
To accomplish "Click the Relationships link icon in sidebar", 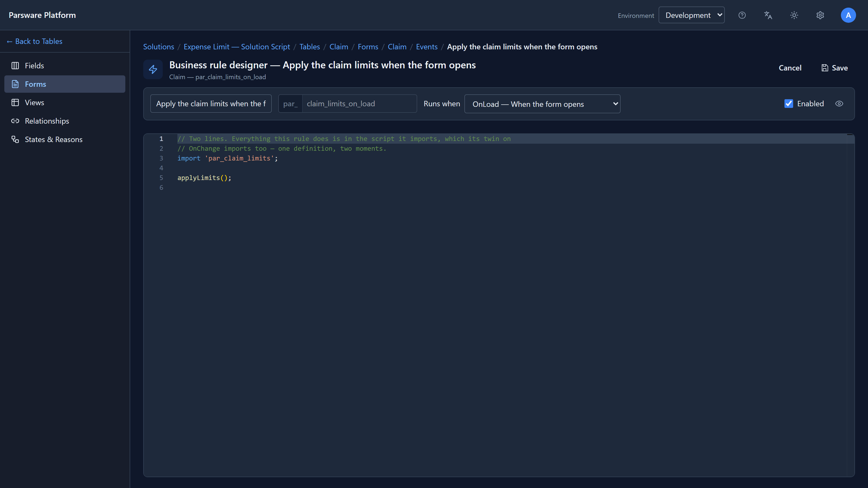I will (x=15, y=121).
